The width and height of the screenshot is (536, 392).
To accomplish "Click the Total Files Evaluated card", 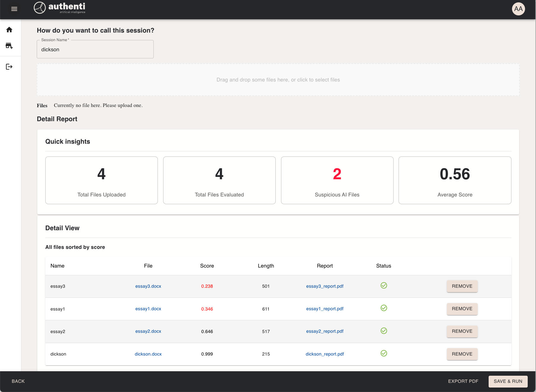I will coord(219,180).
